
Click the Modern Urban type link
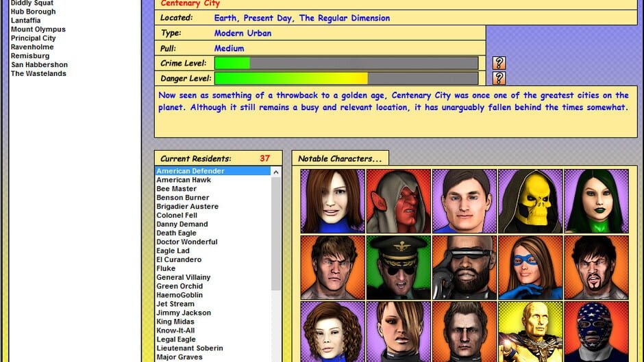pos(243,33)
